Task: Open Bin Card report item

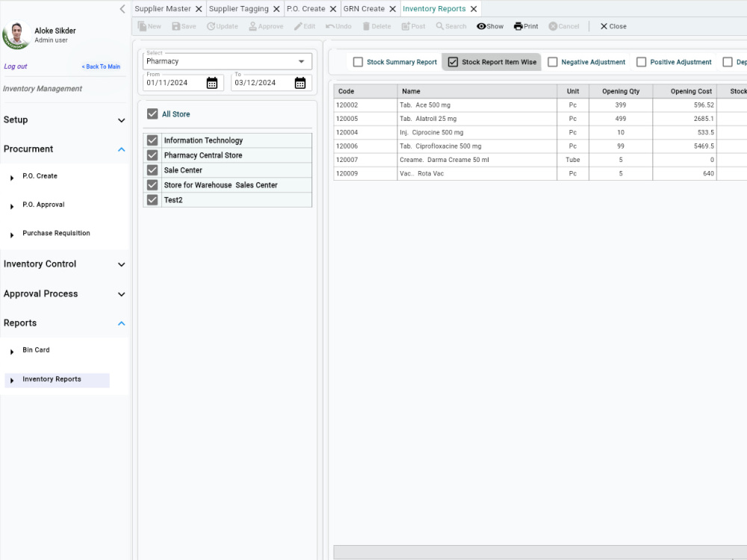Action: click(36, 350)
